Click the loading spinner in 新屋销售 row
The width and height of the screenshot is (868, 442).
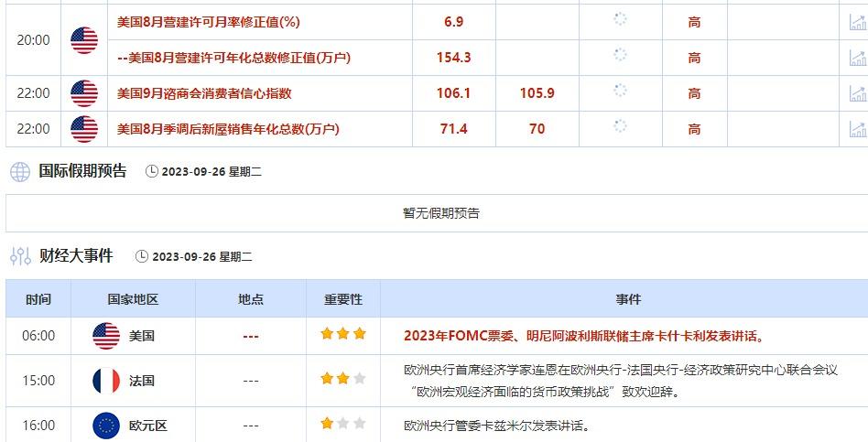coord(620,126)
